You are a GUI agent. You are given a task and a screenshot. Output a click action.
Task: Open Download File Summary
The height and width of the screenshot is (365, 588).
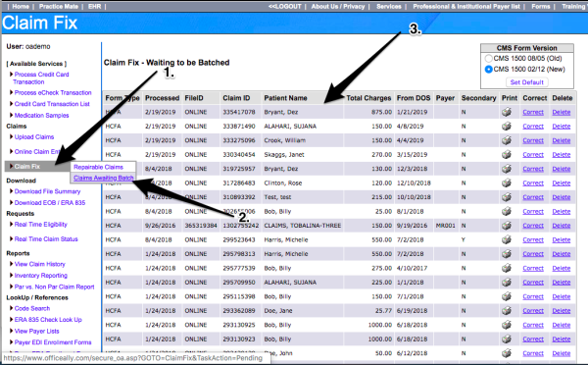pos(47,191)
